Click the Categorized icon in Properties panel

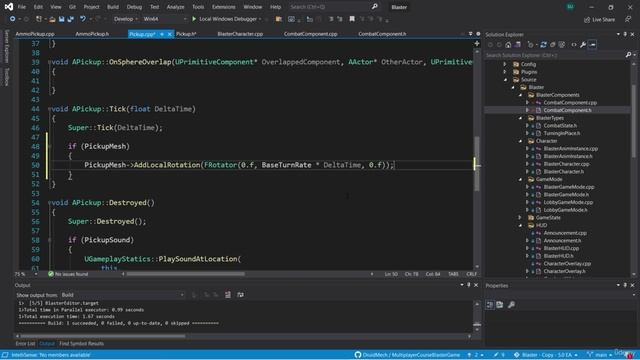(x=490, y=304)
